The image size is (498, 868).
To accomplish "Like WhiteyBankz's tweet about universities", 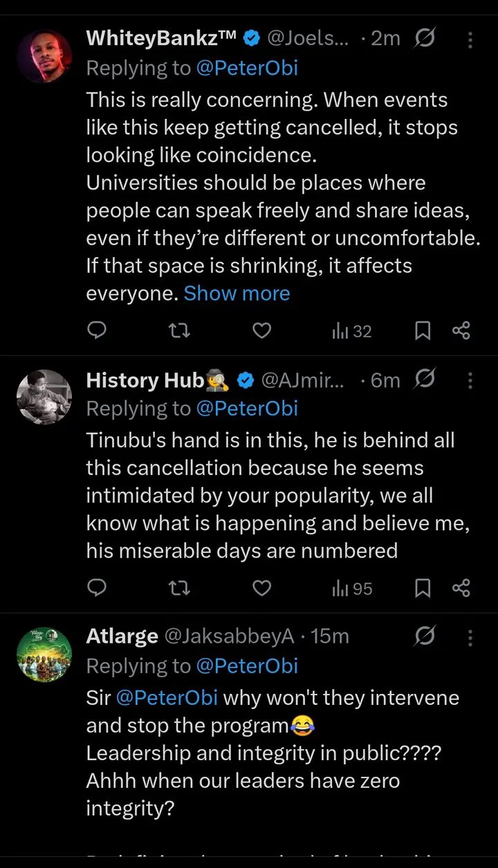I will point(261,331).
